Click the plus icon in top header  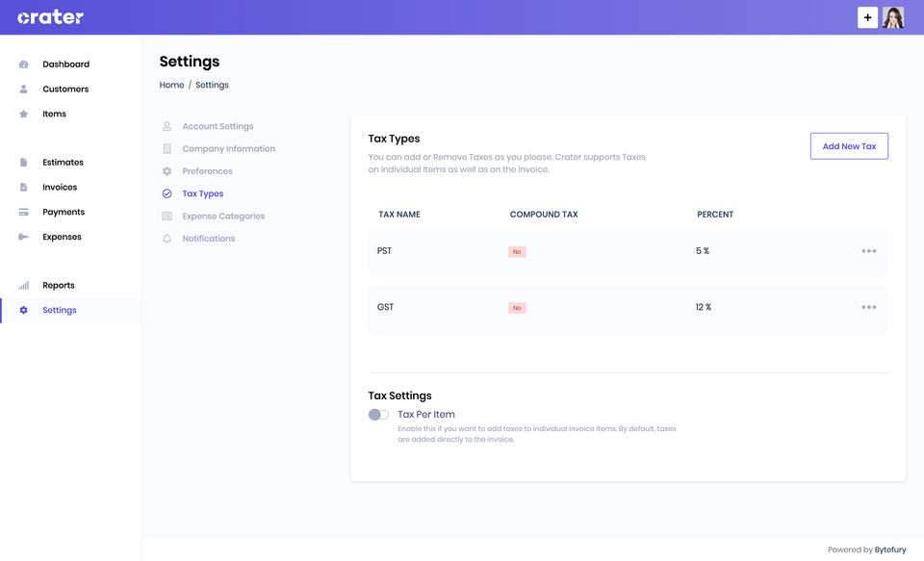click(x=867, y=17)
